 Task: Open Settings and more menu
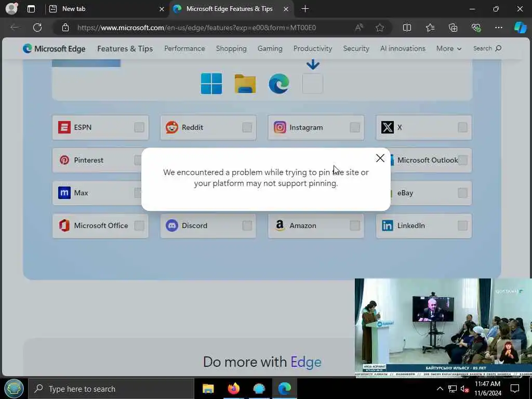[x=498, y=28]
